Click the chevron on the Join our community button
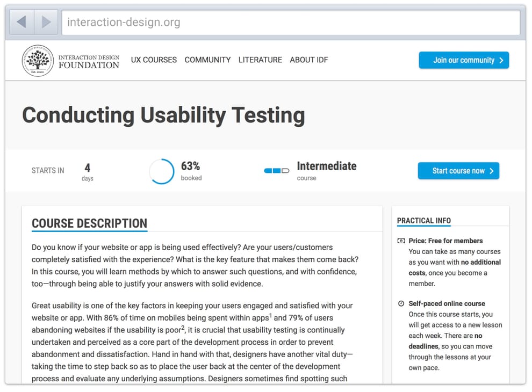This screenshot has height=392, width=532. (501, 60)
